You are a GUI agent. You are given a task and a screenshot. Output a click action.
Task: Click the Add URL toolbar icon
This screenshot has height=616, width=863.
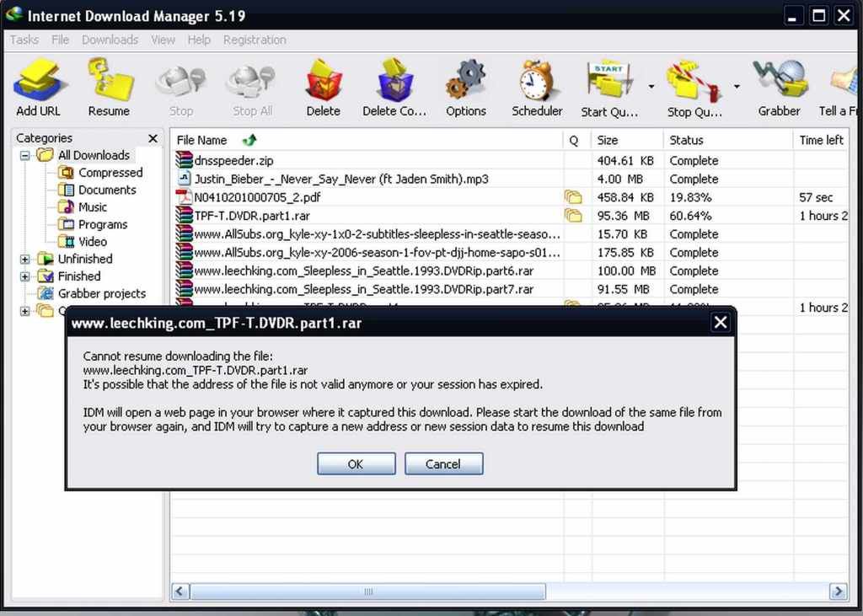tap(39, 81)
